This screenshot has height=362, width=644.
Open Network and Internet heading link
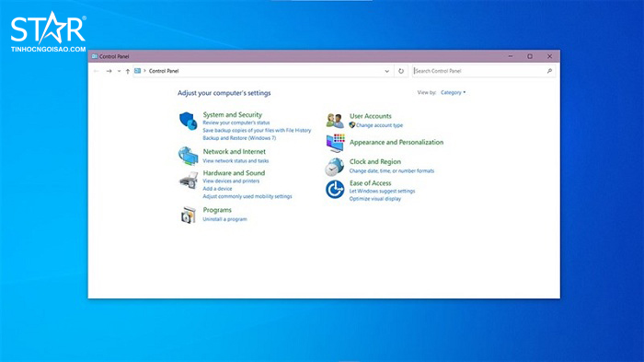click(x=234, y=152)
